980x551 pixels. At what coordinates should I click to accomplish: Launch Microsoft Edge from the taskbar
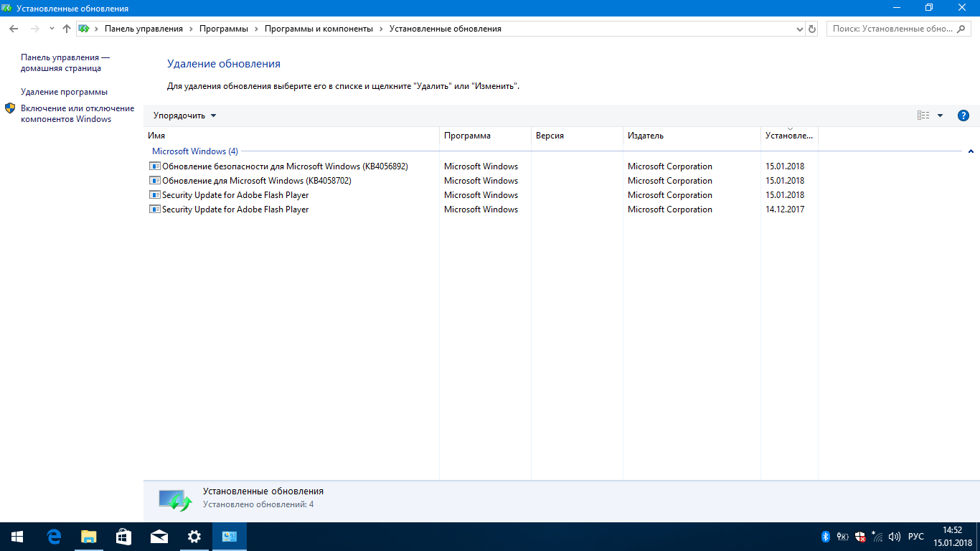pyautogui.click(x=54, y=537)
